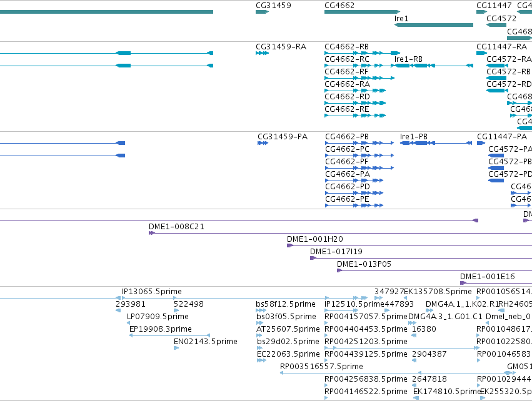This screenshot has height=401, width=532.
Task: Click transcript label CG4662-RD
Action: (x=347, y=97)
